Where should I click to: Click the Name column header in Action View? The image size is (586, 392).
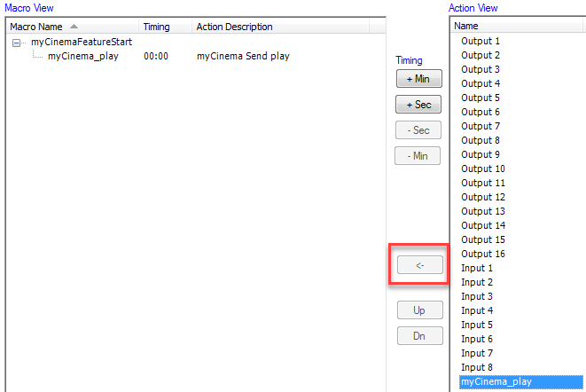pos(517,26)
